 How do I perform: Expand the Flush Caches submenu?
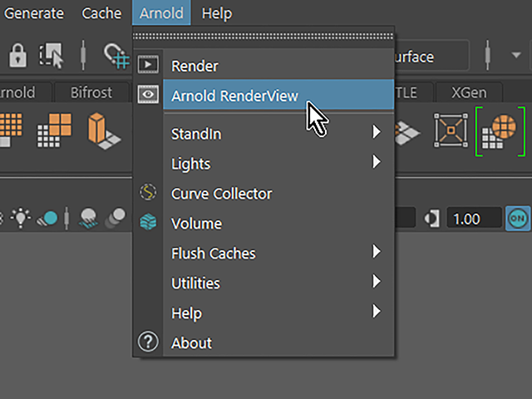click(278, 253)
